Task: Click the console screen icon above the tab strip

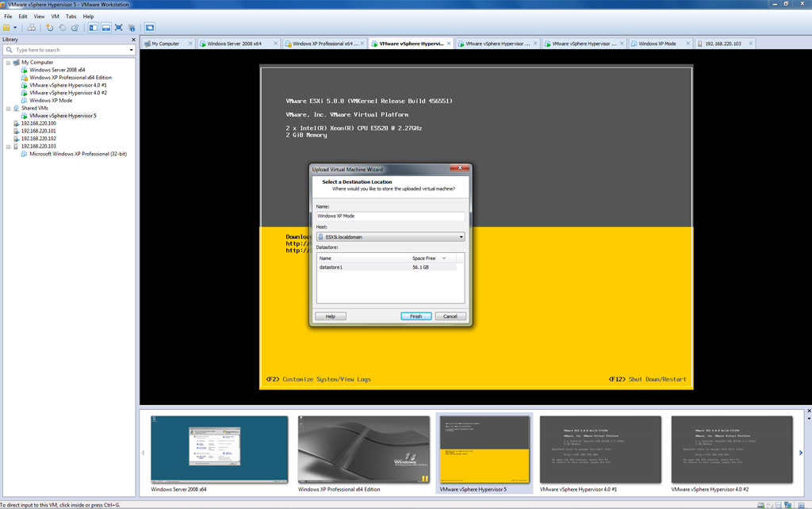Action: pyautogui.click(x=150, y=26)
